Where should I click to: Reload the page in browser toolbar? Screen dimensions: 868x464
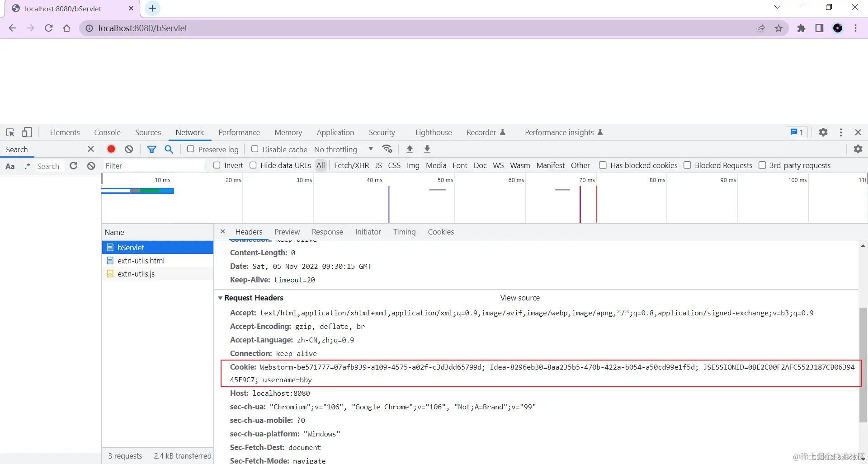(49, 28)
